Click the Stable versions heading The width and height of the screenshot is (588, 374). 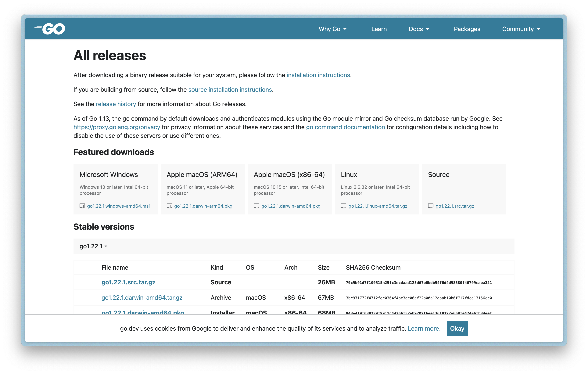pyautogui.click(x=104, y=227)
